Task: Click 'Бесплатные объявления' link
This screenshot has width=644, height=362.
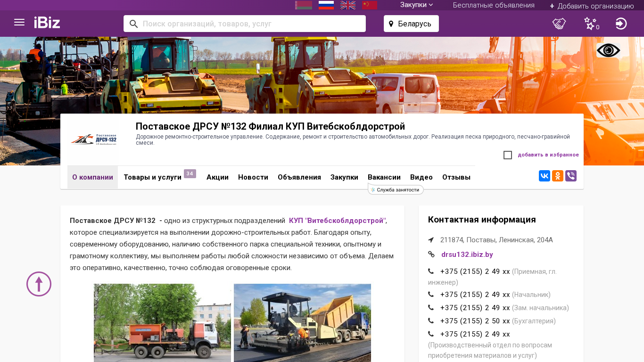Action: coord(494,5)
